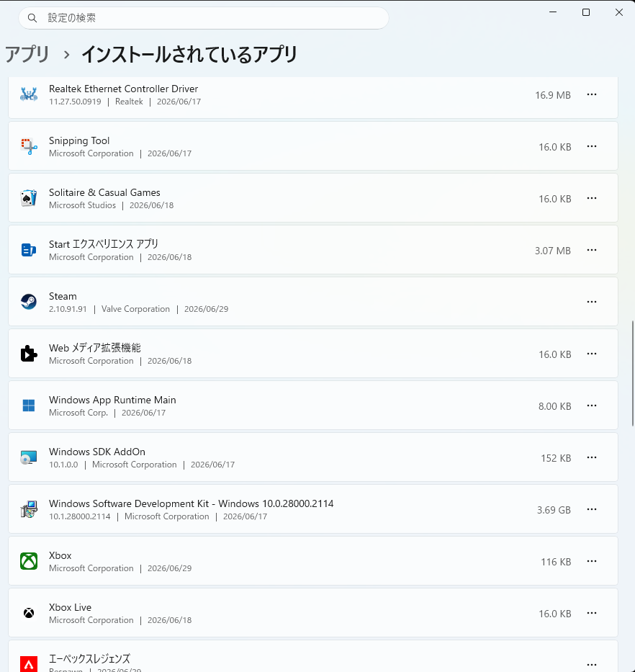Screen dimensions: 635x672
Task: Click the vertical scrollbar thumb
Action: (632, 373)
